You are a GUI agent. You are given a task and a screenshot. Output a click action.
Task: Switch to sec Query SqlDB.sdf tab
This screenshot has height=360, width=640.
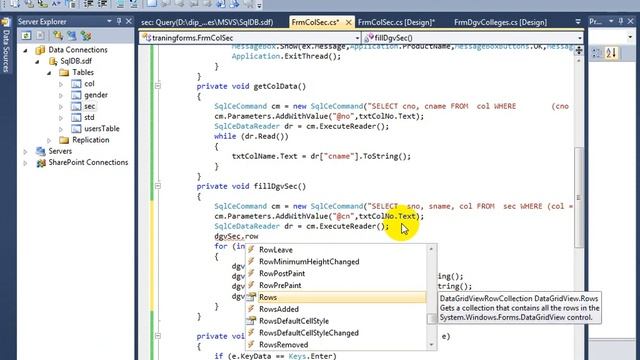pyautogui.click(x=207, y=22)
